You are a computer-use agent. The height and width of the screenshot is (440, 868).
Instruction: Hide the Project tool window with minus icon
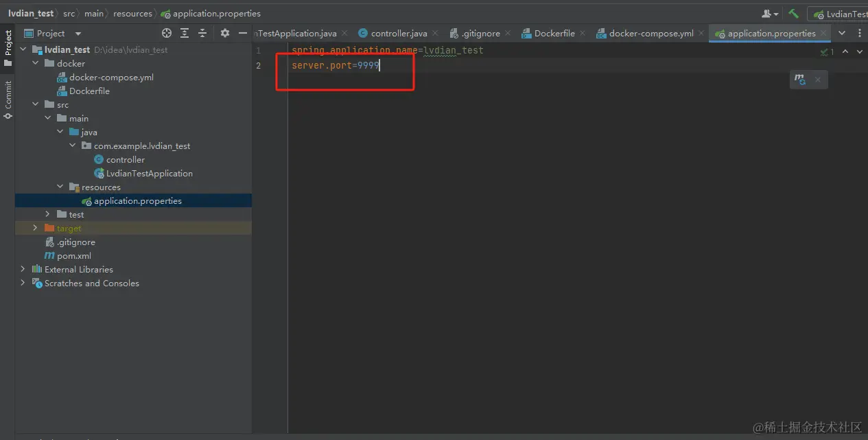click(x=243, y=33)
